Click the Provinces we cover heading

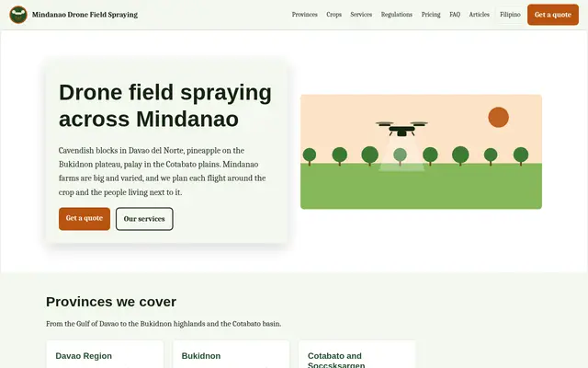click(x=111, y=302)
